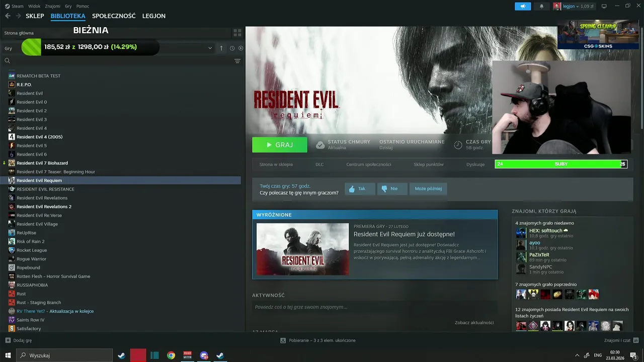
Task: Recommend the game with Tak thumbs up
Action: 360,189
